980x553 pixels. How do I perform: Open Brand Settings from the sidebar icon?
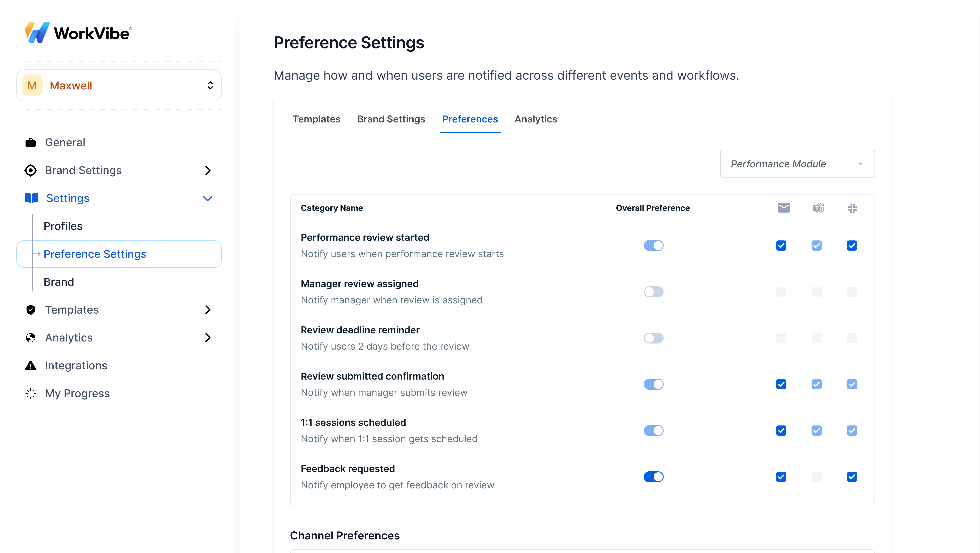30,170
